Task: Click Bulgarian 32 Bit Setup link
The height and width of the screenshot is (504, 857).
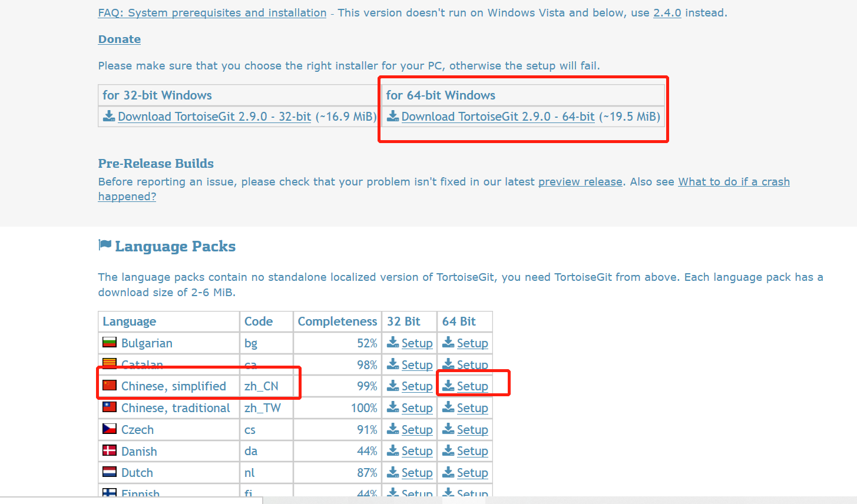Action: tap(417, 343)
